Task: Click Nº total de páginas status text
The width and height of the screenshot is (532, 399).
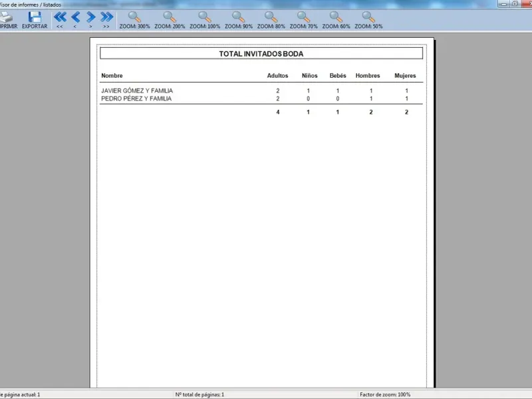Action: [199, 394]
